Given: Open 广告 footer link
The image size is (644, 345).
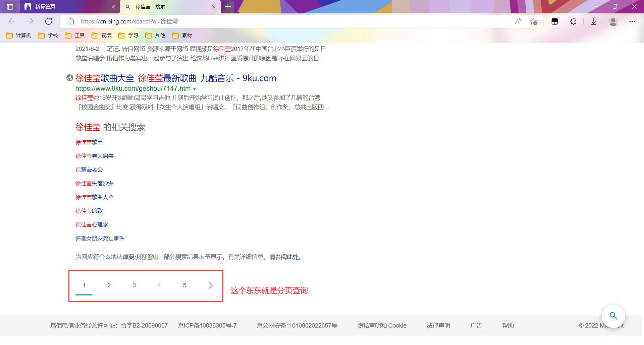Looking at the screenshot, I should (476, 326).
